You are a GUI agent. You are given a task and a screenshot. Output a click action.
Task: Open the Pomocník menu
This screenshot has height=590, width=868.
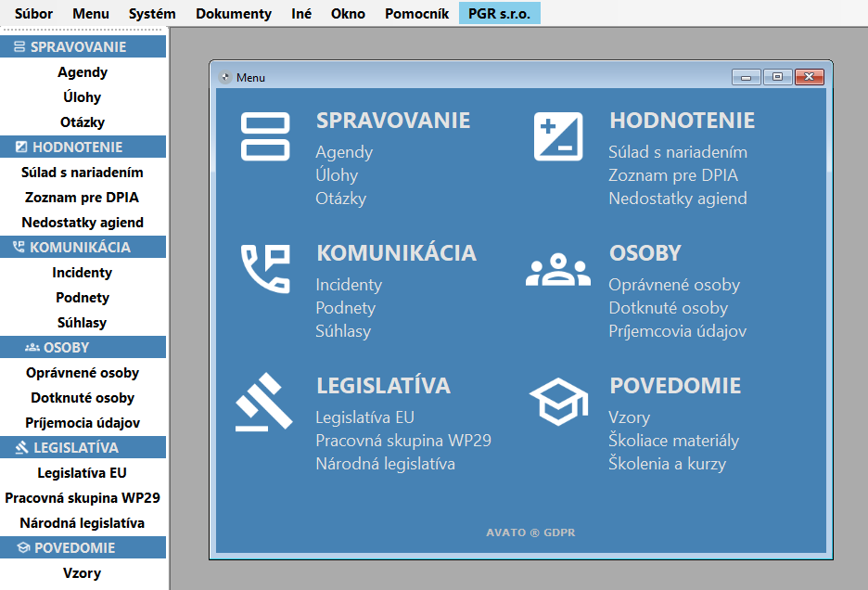(416, 13)
